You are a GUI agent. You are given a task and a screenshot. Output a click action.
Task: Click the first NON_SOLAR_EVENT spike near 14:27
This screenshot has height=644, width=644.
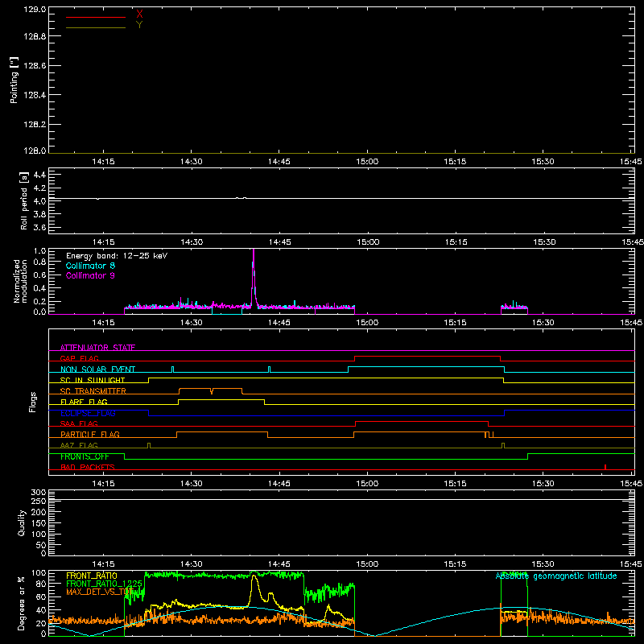[172, 369]
